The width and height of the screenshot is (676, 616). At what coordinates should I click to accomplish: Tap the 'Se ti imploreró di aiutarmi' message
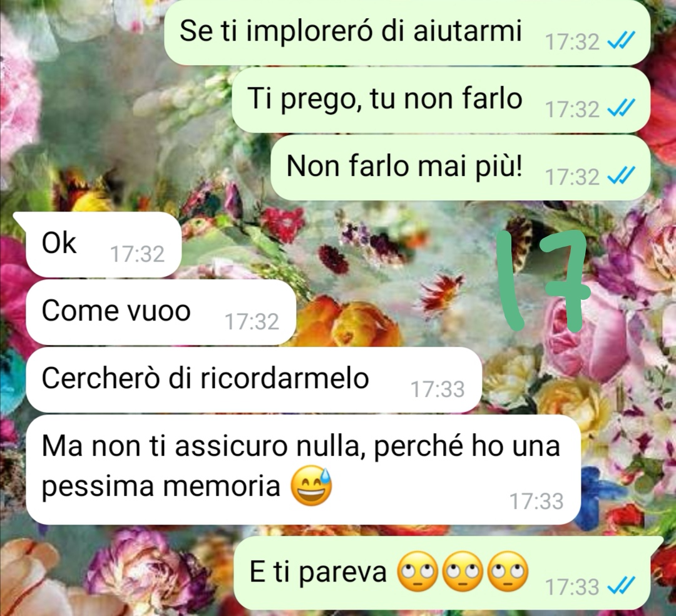[x=407, y=32]
